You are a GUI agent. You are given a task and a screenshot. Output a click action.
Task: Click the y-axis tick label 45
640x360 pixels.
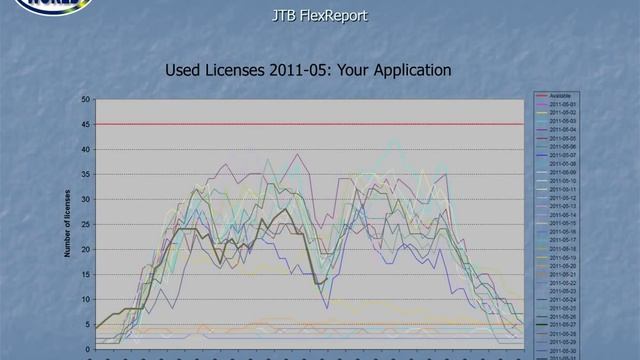coord(85,124)
